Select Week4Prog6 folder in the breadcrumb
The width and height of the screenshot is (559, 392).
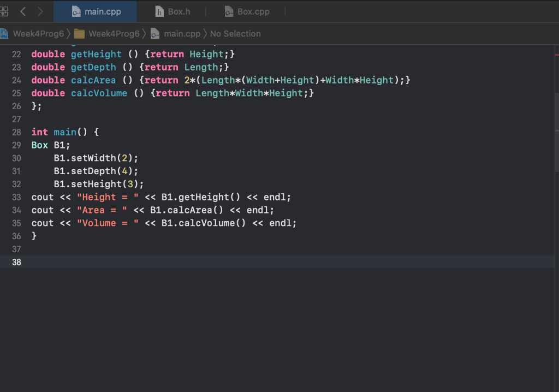pos(114,33)
